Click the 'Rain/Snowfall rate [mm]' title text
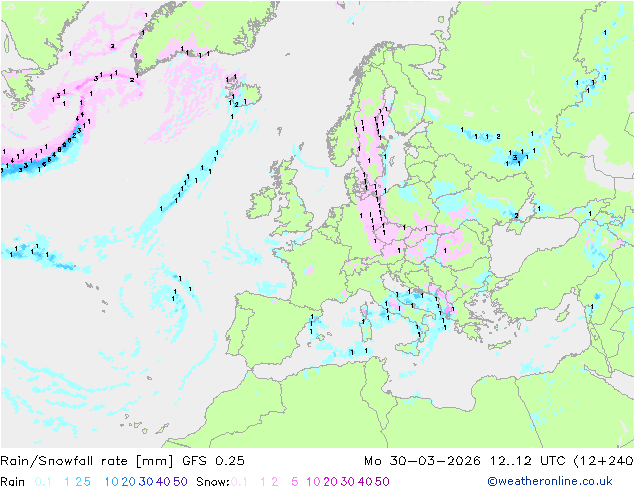 point(87,461)
